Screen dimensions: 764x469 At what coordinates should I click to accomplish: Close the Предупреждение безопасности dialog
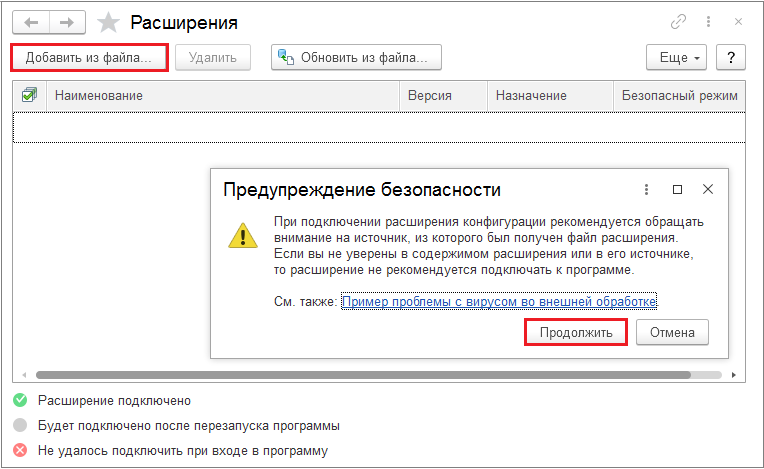(x=708, y=189)
